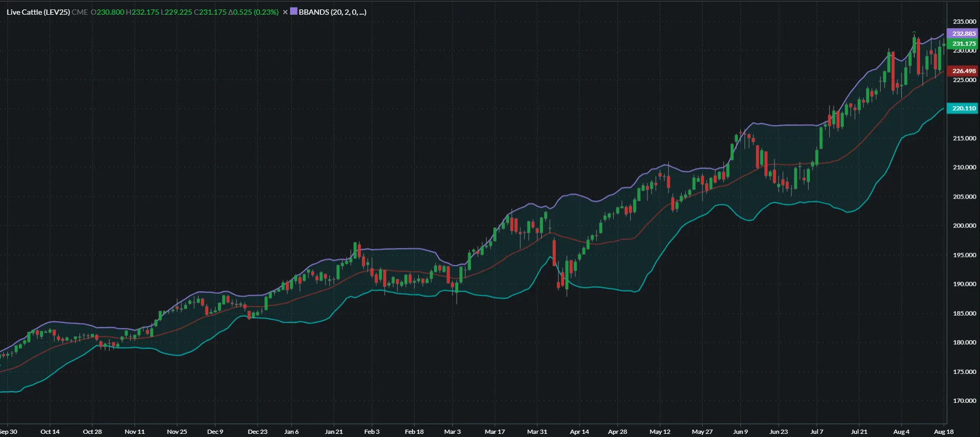Click the high price value H232.175
Viewport: 980px width, 437px height.
point(142,12)
